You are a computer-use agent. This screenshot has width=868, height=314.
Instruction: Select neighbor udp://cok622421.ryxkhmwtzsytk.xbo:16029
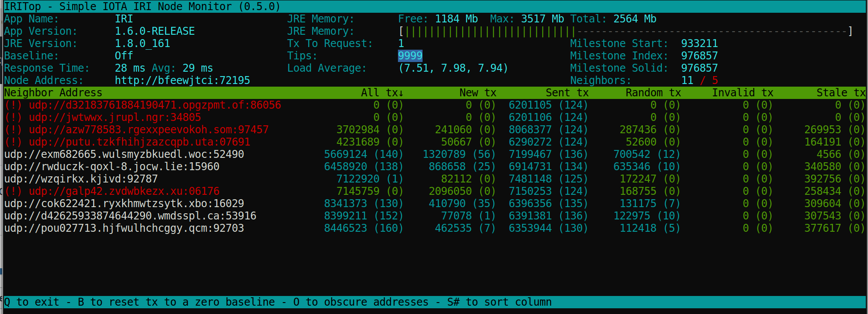click(124, 204)
